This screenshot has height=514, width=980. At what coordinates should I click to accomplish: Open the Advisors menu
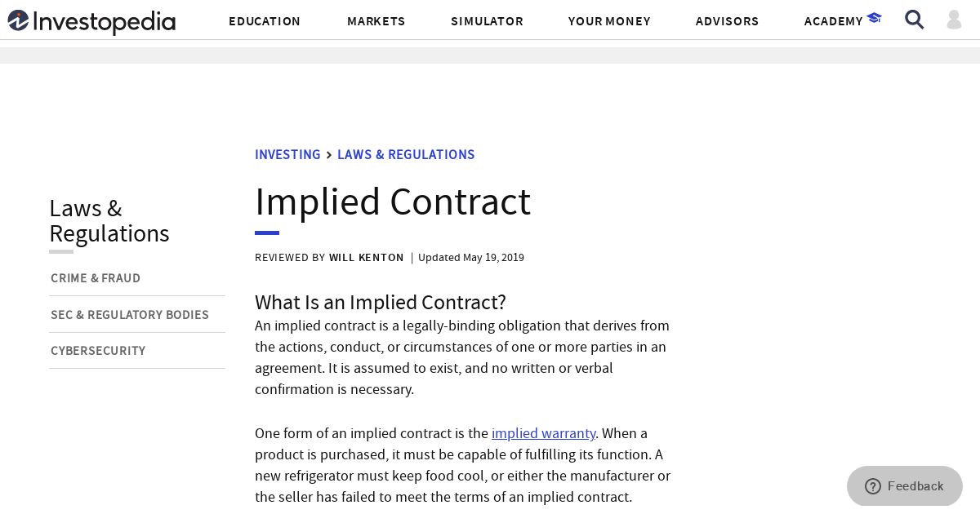728,21
